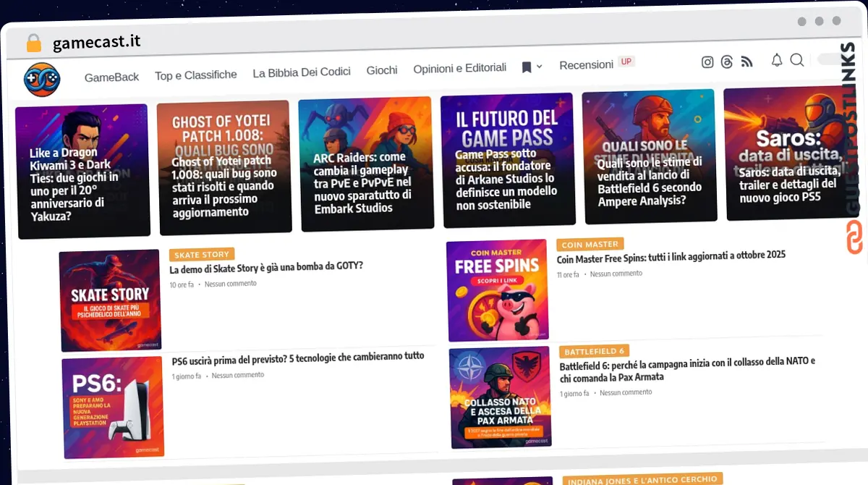Screen dimensions: 868x485
Task: Click the search magnifier icon
Action: (797, 60)
